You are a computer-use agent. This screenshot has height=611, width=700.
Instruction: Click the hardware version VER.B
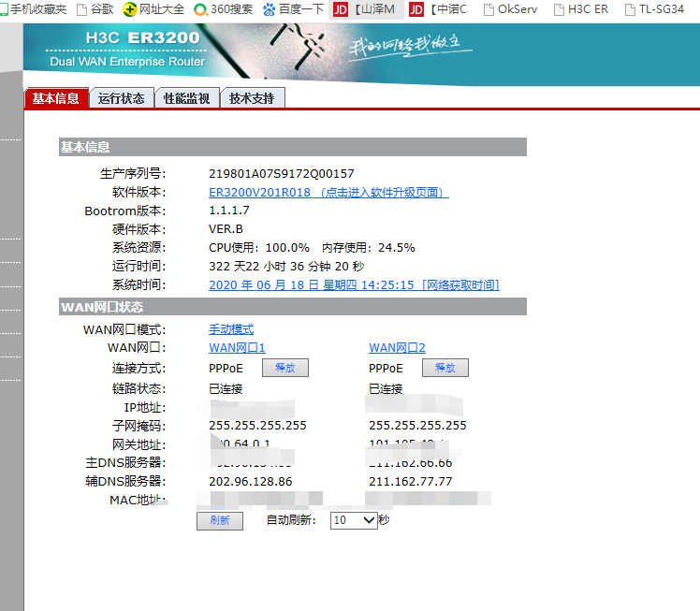coord(226,229)
